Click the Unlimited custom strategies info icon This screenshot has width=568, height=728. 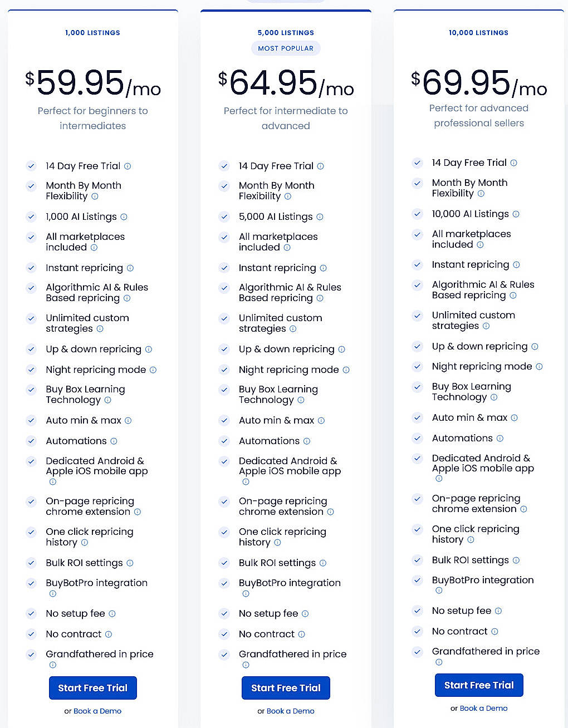(100, 329)
